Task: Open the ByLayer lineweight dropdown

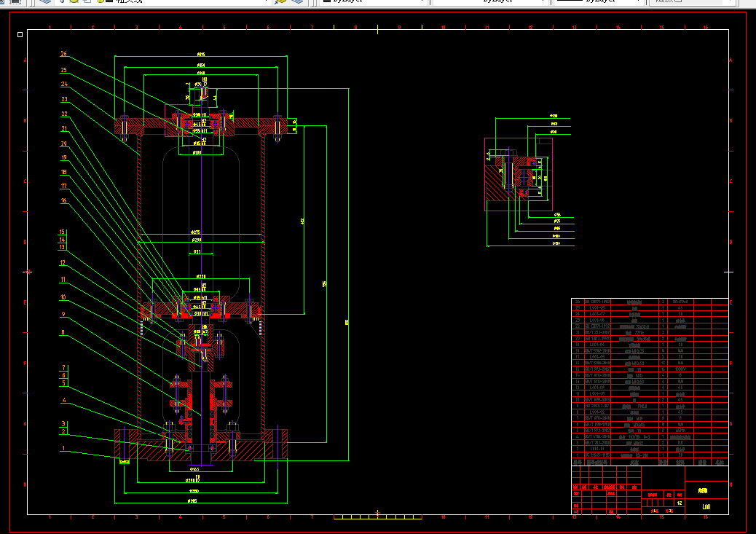Action: (x=599, y=1)
